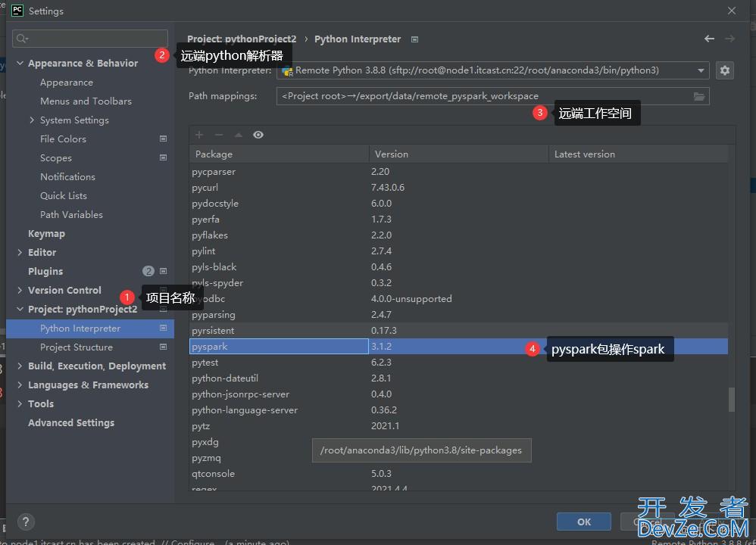This screenshot has width=756, height=545.
Task: Open Path Variables settings
Action: point(71,214)
